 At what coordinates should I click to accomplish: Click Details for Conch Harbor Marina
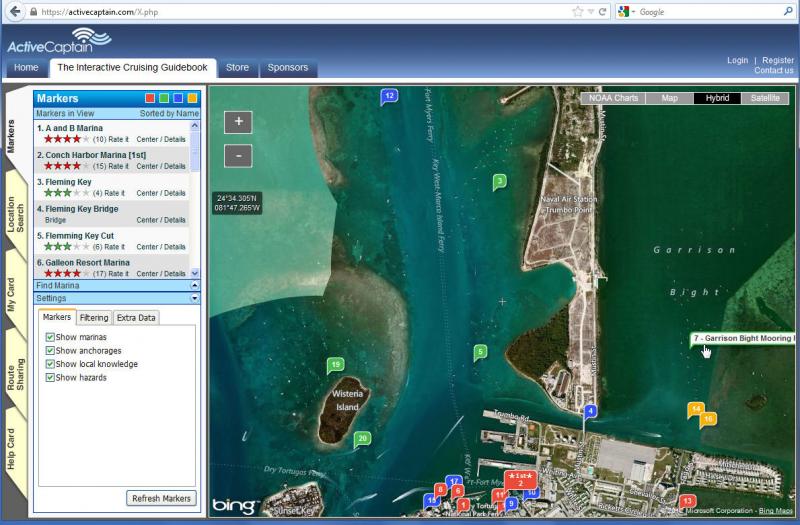(x=175, y=166)
